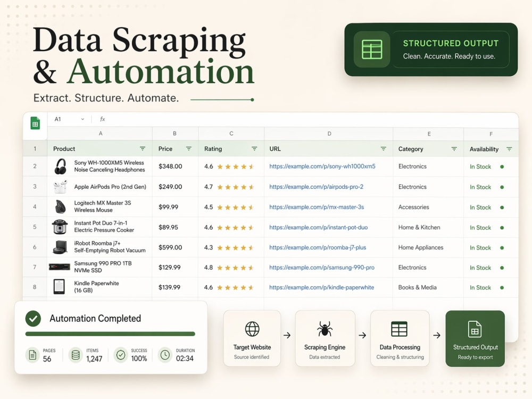Click the Items database icon

tap(76, 355)
